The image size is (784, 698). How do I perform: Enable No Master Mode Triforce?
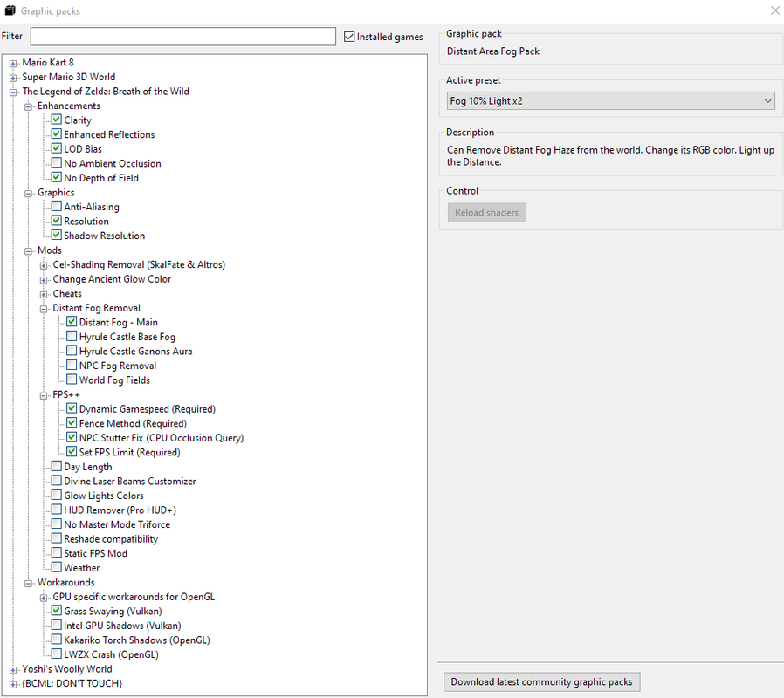pos(57,524)
